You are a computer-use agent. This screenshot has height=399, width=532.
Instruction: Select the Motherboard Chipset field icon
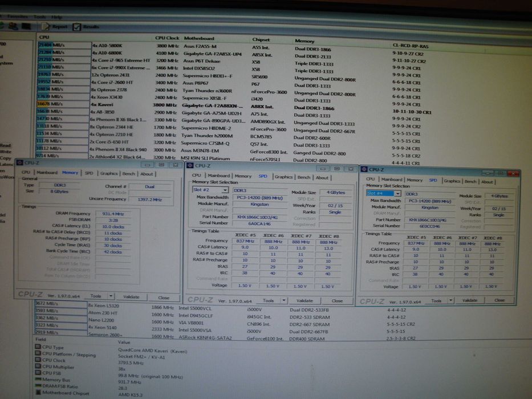tap(38, 393)
